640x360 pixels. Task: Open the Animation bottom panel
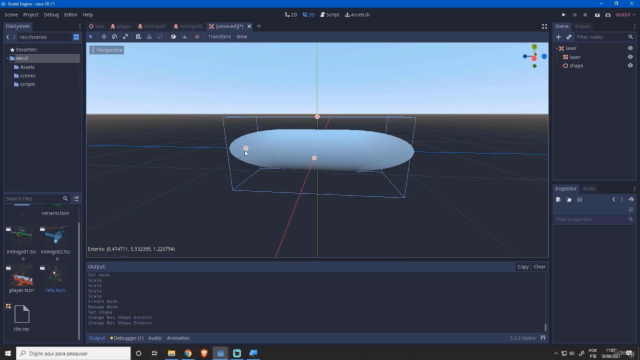tap(178, 338)
